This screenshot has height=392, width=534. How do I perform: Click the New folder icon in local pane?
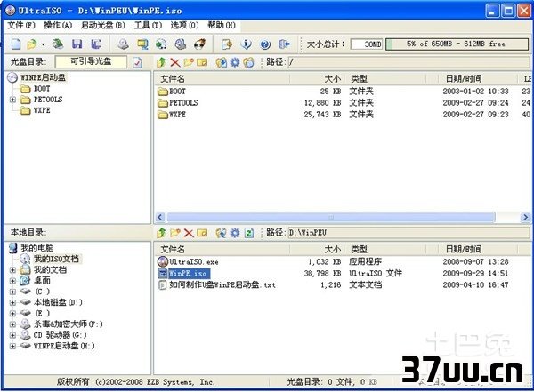pyautogui.click(x=175, y=233)
